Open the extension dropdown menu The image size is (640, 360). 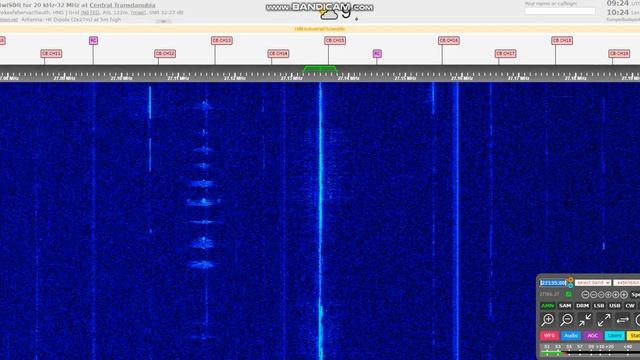click(627, 283)
